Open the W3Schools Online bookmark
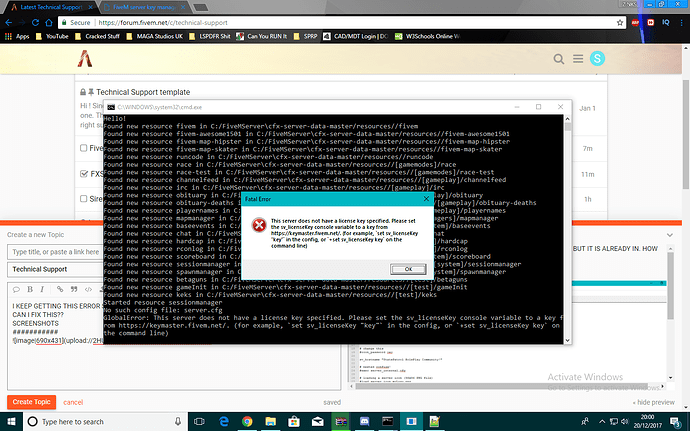 click(x=428, y=37)
